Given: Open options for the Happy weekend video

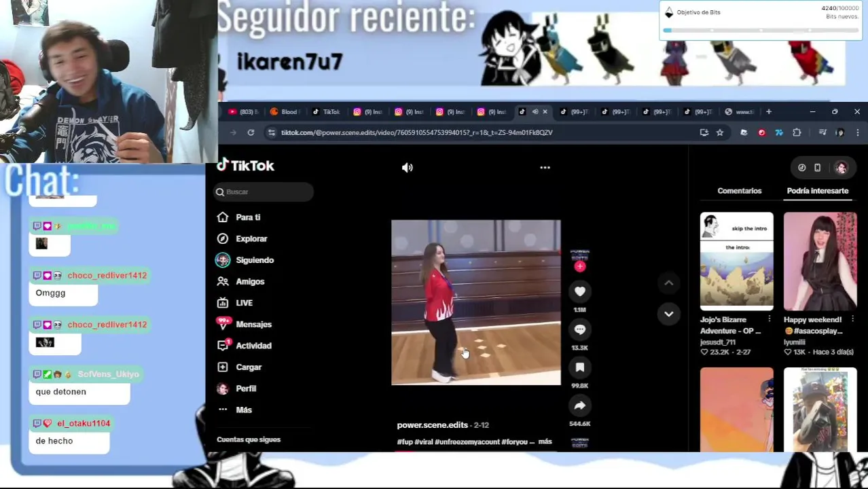Looking at the screenshot, I should 852,319.
